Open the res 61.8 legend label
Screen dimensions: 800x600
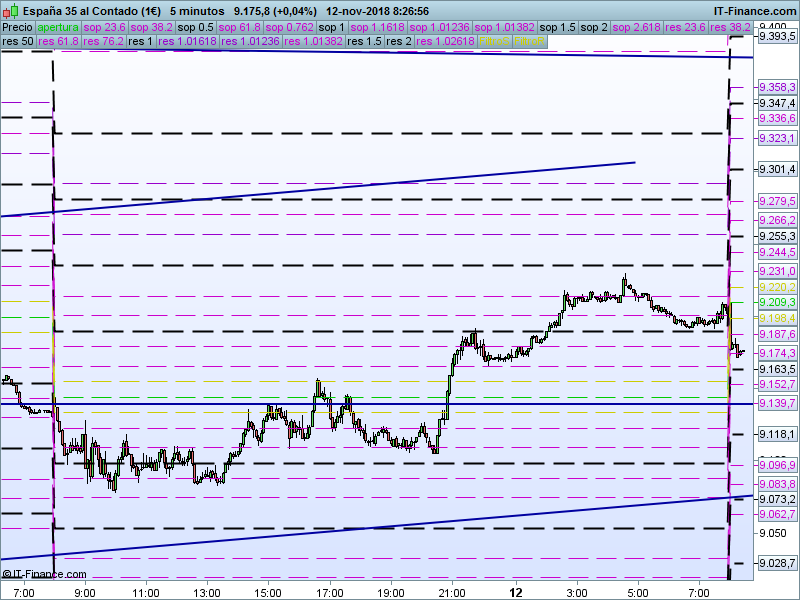point(58,41)
